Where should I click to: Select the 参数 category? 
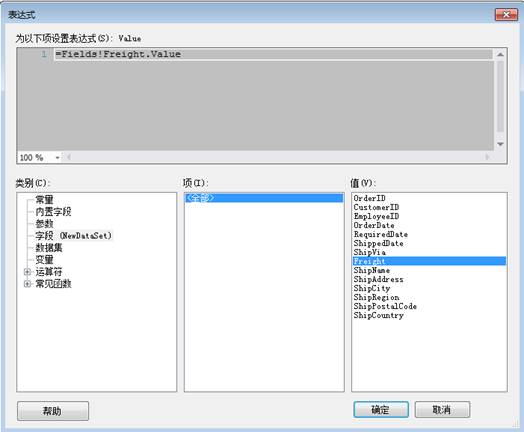(44, 224)
